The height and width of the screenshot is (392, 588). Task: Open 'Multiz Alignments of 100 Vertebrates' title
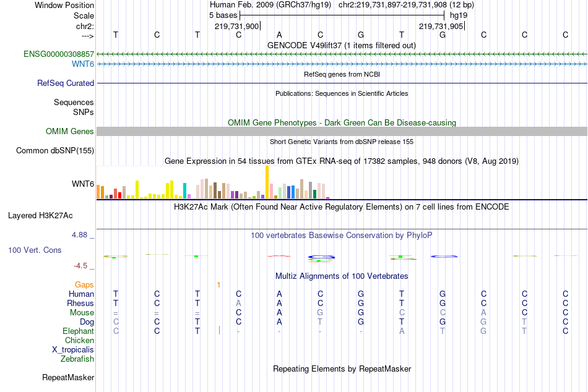click(x=342, y=276)
